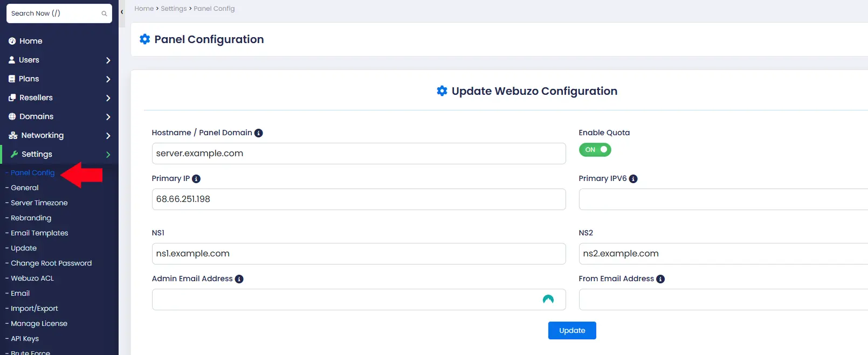Click the NS1 field

click(x=359, y=254)
